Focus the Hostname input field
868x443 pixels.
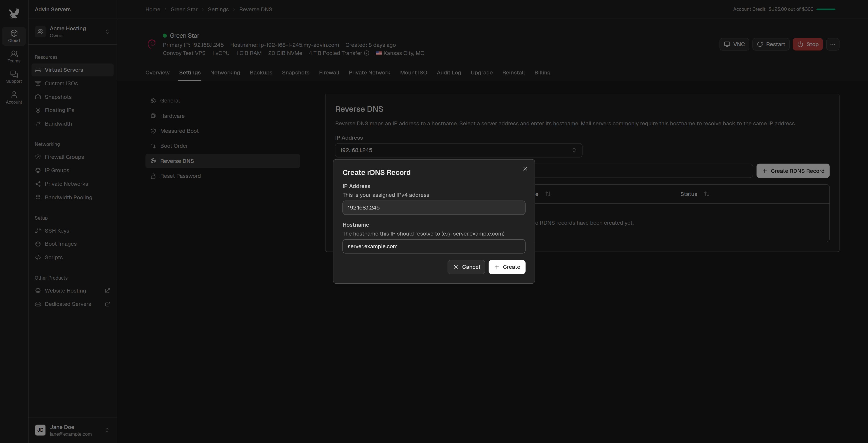[x=434, y=246]
